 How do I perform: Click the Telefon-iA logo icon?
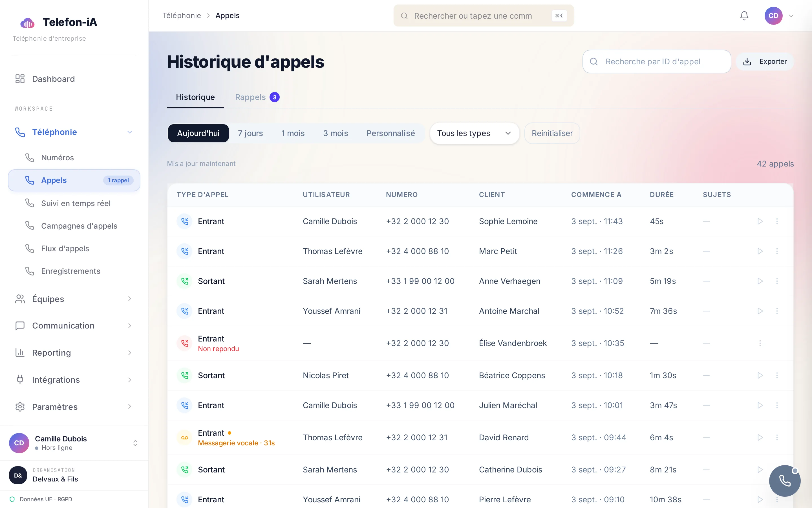pyautogui.click(x=28, y=23)
